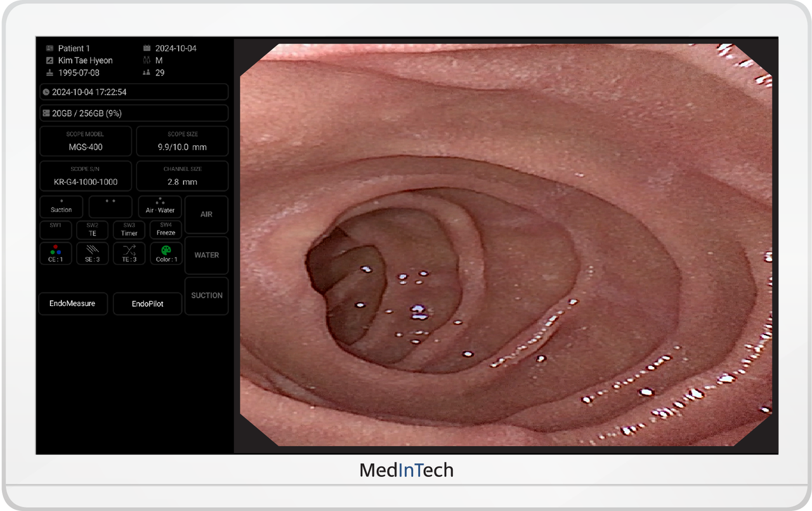Screen dimensions: 812x511
Task: Click the large SUCTION button
Action: coord(206,296)
